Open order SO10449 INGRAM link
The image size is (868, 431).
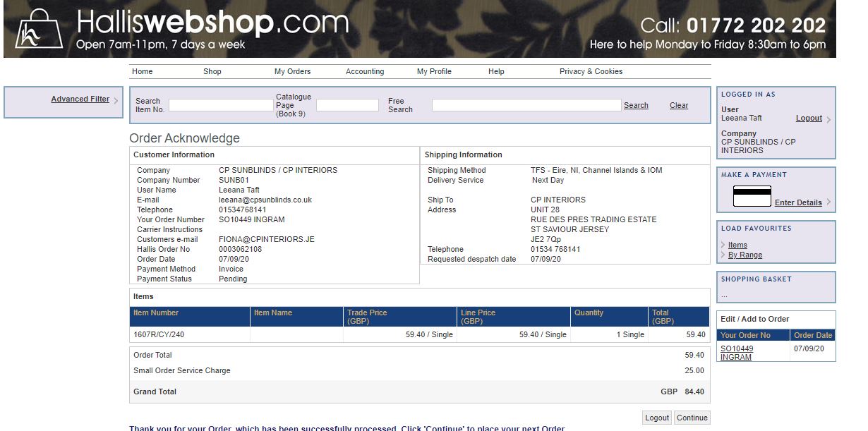(x=737, y=353)
